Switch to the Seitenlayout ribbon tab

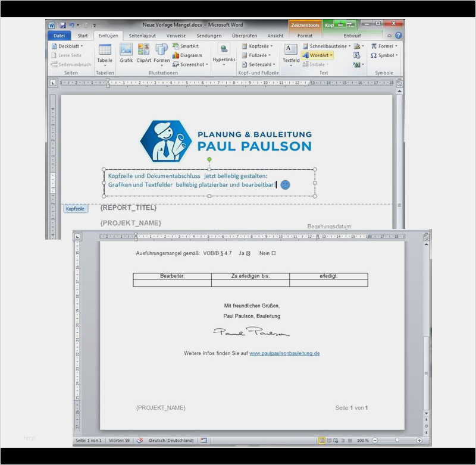tap(142, 36)
